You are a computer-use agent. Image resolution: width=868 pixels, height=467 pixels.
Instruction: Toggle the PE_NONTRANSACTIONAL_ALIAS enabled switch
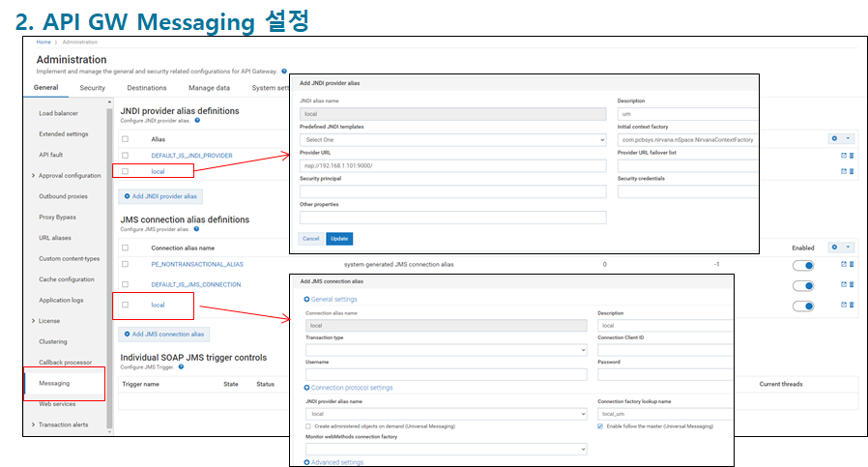(804, 264)
